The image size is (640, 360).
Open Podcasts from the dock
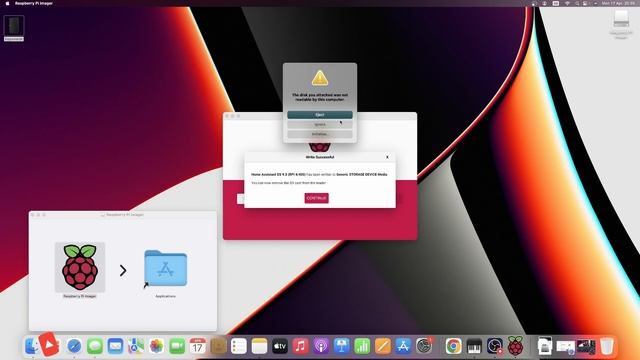(321, 346)
